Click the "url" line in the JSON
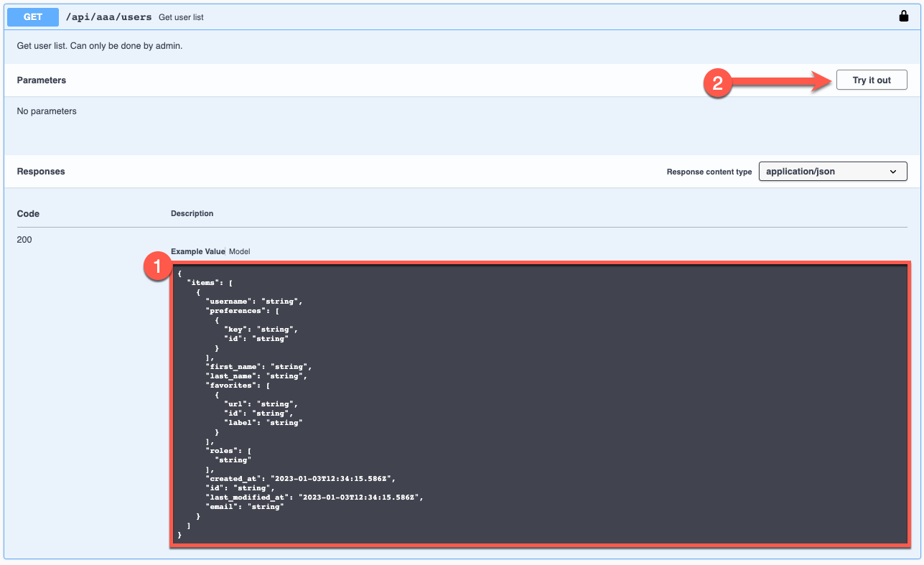924x565 pixels. [261, 404]
